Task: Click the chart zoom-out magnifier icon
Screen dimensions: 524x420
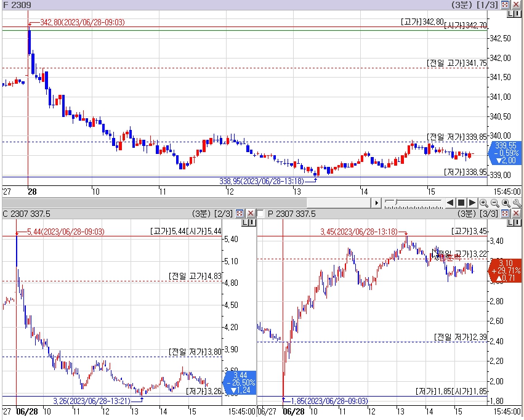Action: [x=495, y=203]
